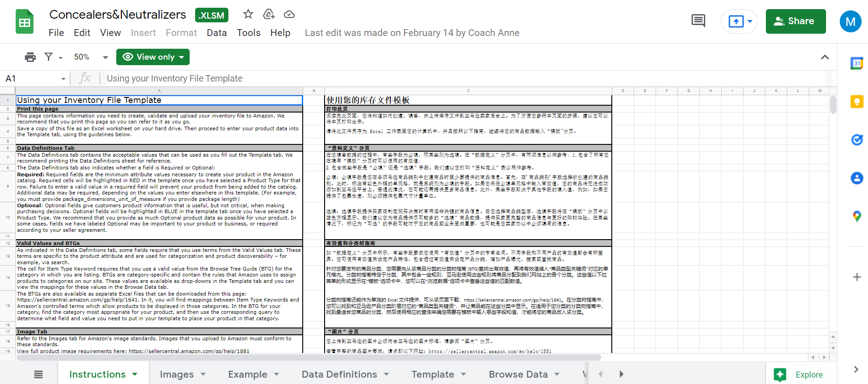Click the Explore button label
This screenshot has width=868, height=384.
[x=809, y=374]
